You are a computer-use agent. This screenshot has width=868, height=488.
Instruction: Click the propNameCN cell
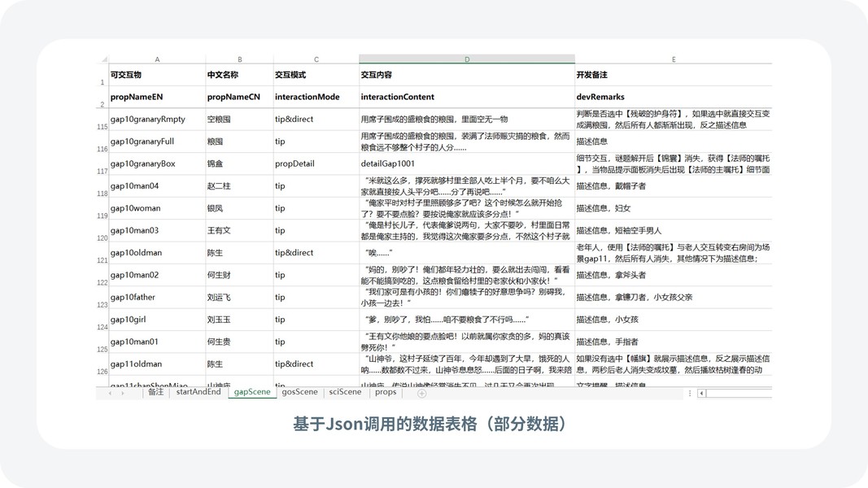[240, 97]
